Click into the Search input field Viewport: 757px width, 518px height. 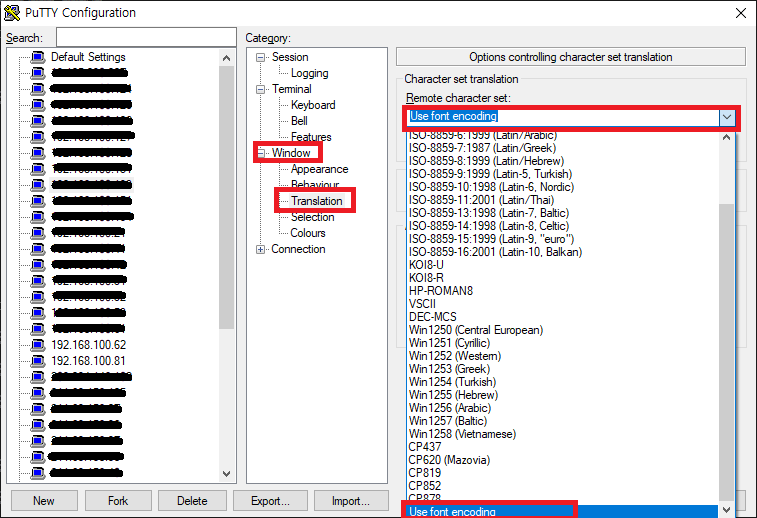tap(146, 37)
